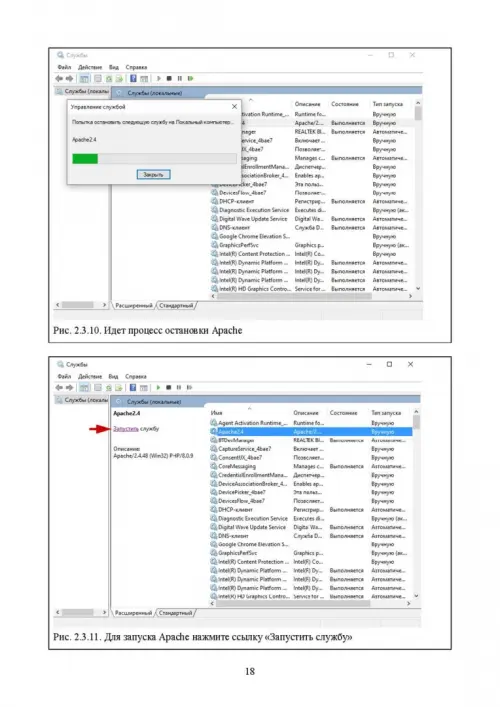Switch to the Стандартный tab in Fig. 2.3.10

(x=176, y=306)
